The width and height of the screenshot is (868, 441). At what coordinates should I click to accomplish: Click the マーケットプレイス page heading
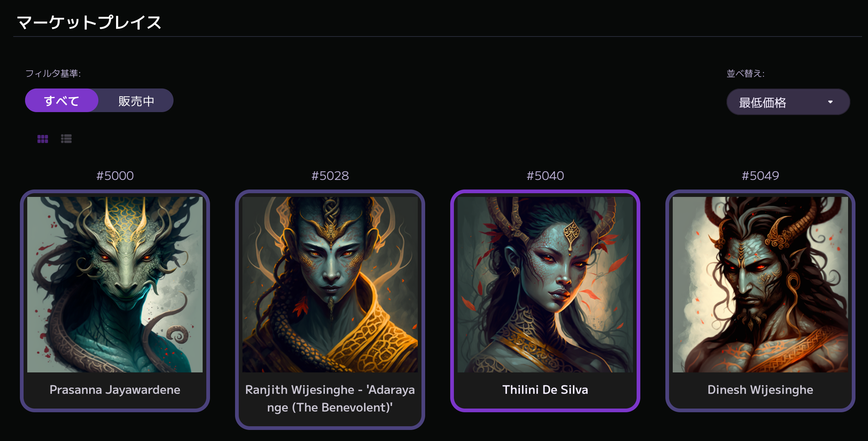89,22
